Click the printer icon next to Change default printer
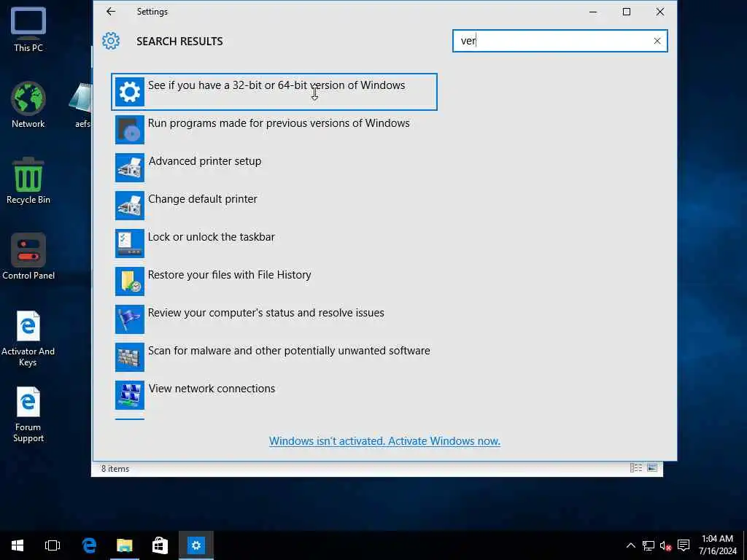 (130, 205)
